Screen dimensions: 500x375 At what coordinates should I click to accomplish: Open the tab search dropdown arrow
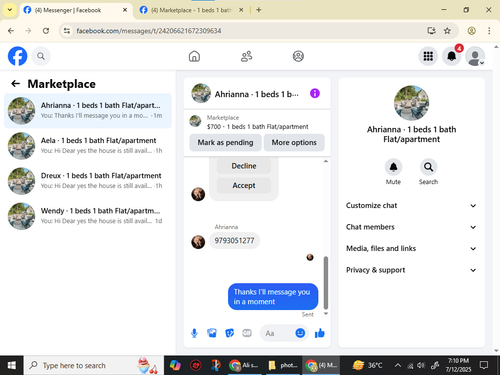click(x=10, y=10)
